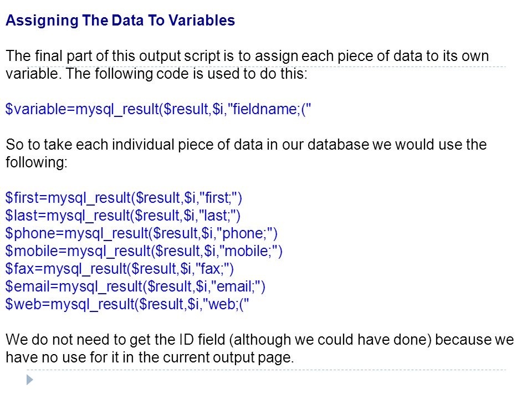
Task: Click the $variable=mysql_result code line
Action: [x=158, y=109]
